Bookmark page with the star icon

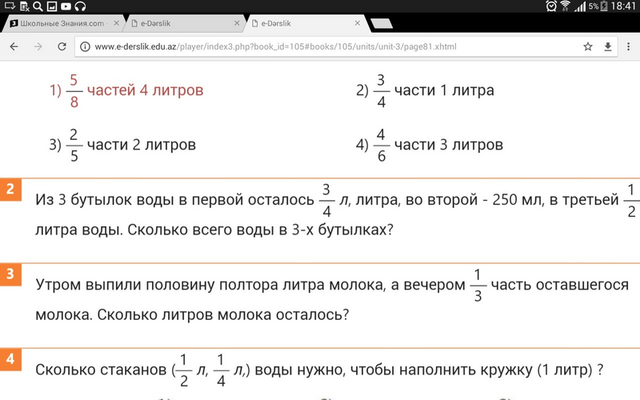(x=588, y=47)
